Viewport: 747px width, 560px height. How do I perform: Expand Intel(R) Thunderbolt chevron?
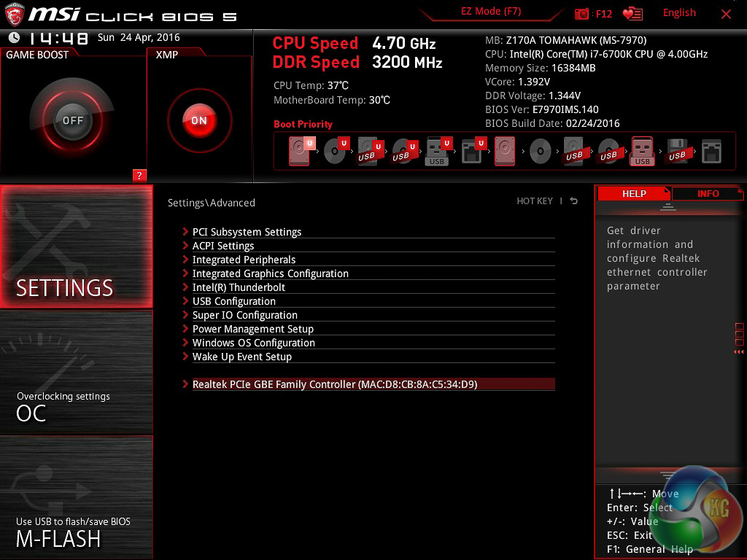tap(185, 287)
